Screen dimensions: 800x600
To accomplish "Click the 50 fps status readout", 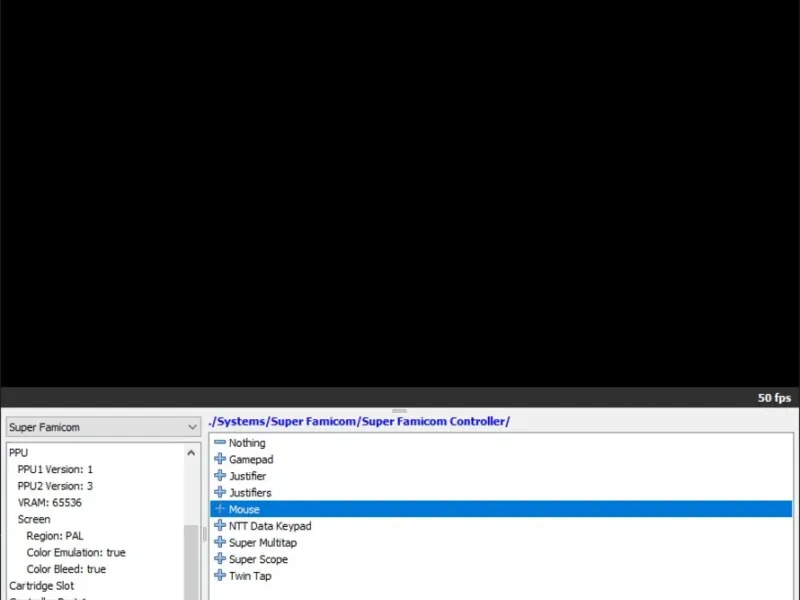I will tap(774, 398).
